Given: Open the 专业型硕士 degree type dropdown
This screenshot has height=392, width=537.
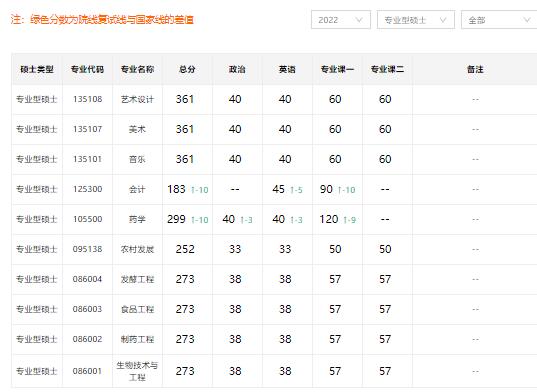Looking at the screenshot, I should pyautogui.click(x=416, y=20).
